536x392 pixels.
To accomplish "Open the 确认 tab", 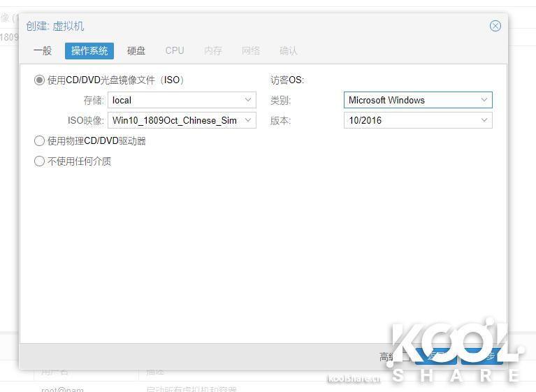I will [x=288, y=51].
